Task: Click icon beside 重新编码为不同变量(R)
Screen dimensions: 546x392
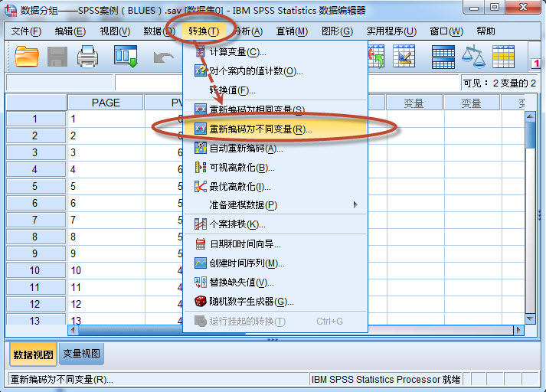Action: coord(200,129)
